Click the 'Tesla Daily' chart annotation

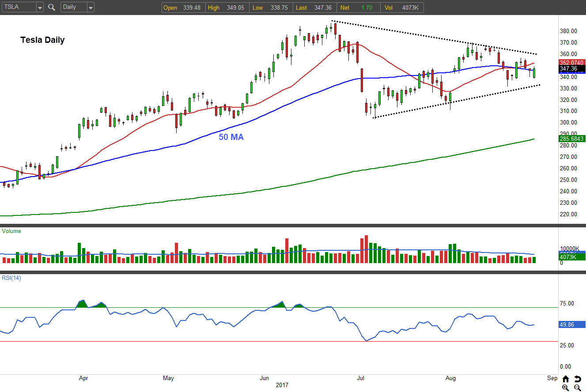[42, 40]
